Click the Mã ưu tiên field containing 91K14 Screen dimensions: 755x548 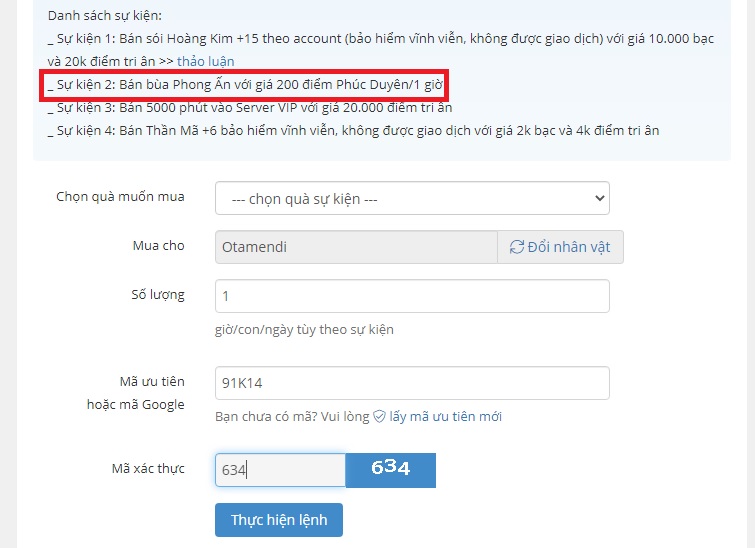tap(411, 383)
